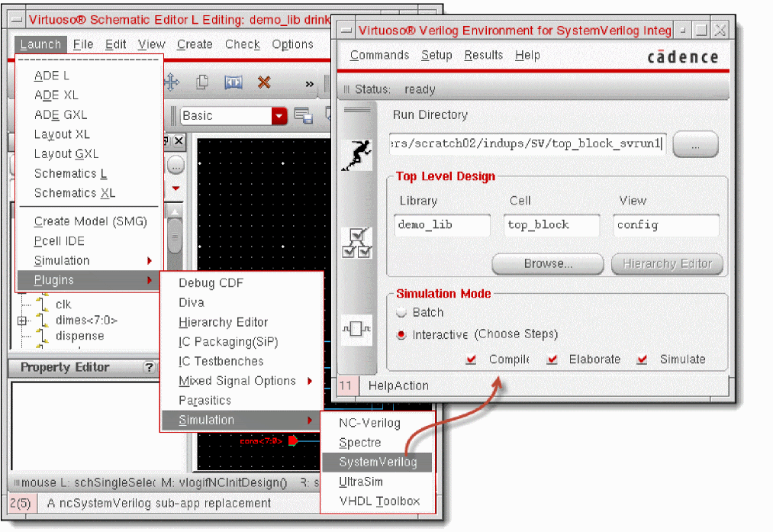Image resolution: width=773 pixels, height=532 pixels.
Task: Open the Help menu in Verilog Environment
Action: click(x=527, y=55)
